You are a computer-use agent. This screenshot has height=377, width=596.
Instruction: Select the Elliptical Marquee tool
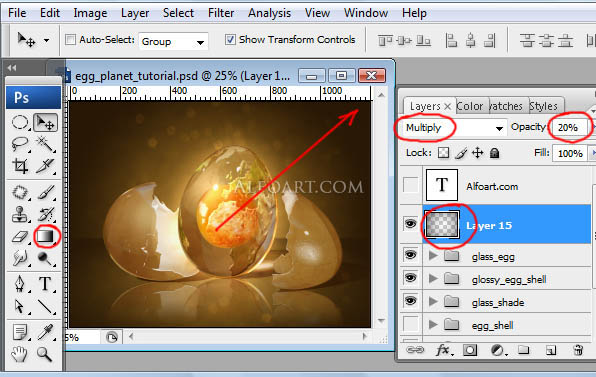pos(20,123)
